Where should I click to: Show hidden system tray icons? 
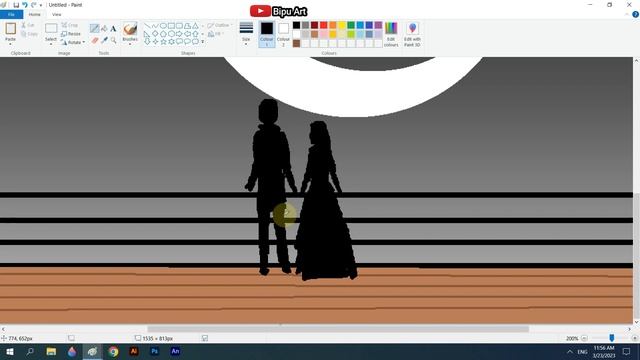pyautogui.click(x=570, y=351)
